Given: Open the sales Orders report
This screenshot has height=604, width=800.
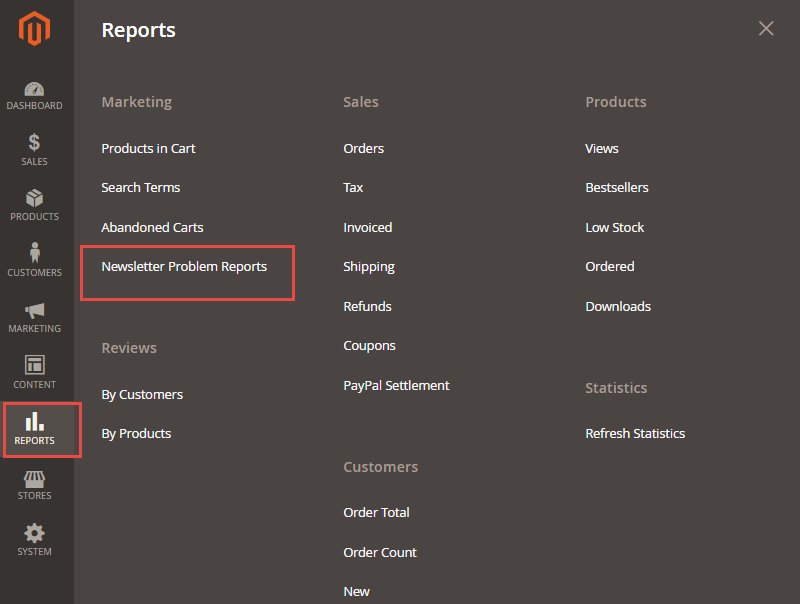Looking at the screenshot, I should 363,149.
